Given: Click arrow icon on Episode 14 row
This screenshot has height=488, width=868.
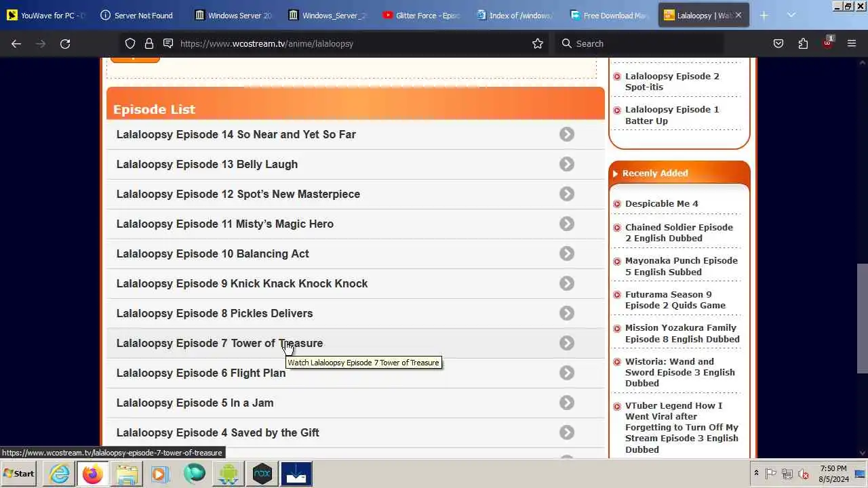Looking at the screenshot, I should tap(567, 134).
